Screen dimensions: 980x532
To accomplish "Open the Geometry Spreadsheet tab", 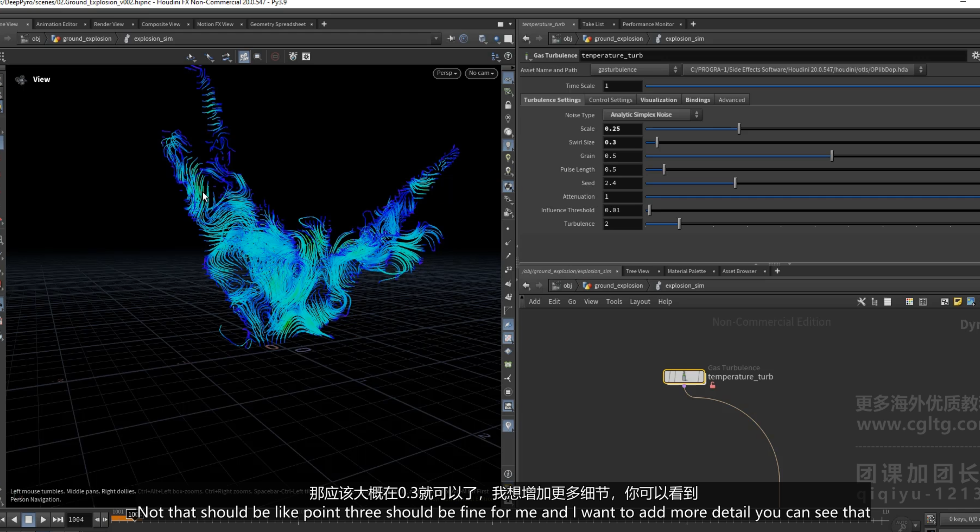I will (278, 24).
